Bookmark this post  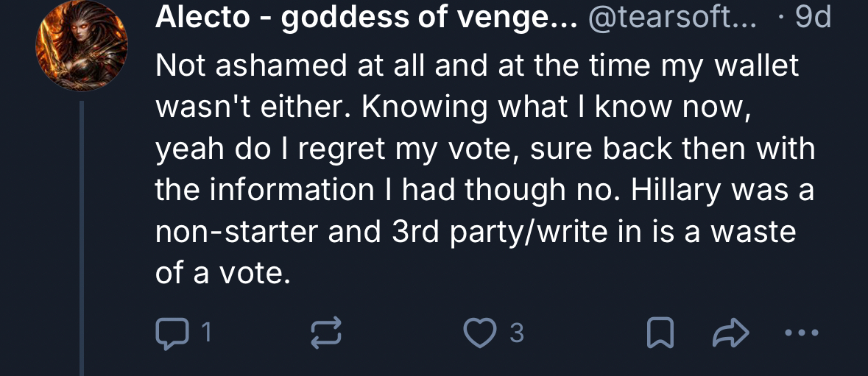(x=660, y=334)
